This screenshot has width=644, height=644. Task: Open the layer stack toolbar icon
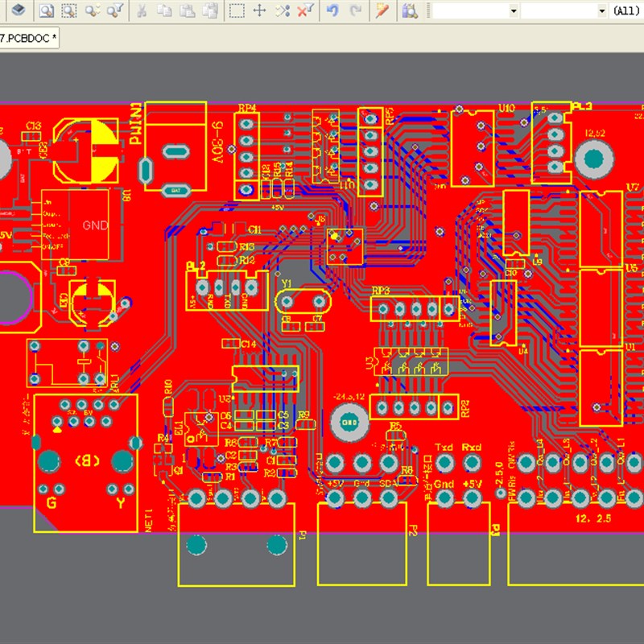[19, 10]
